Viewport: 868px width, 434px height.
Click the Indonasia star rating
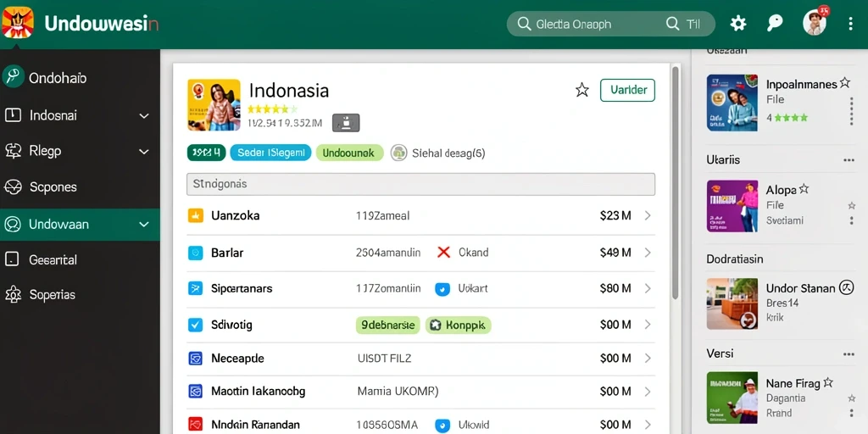coord(272,109)
